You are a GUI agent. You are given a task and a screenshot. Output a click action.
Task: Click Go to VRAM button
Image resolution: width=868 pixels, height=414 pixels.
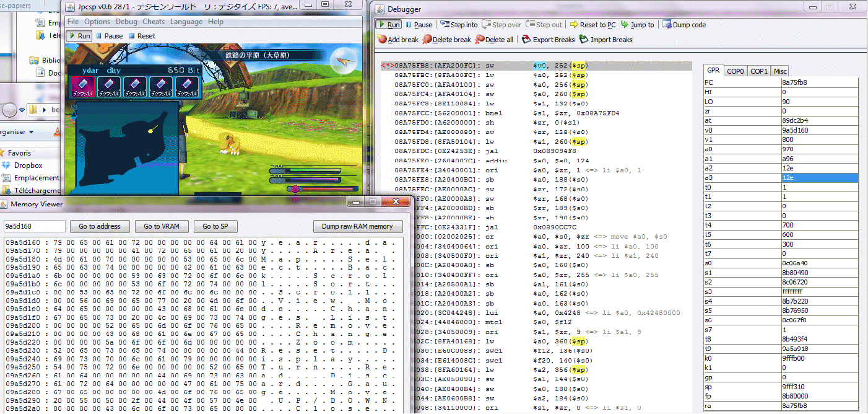click(x=162, y=226)
